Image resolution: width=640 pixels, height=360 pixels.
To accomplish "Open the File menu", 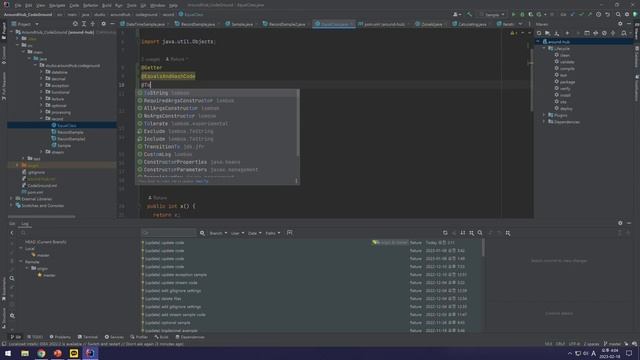I will [x=18, y=5].
